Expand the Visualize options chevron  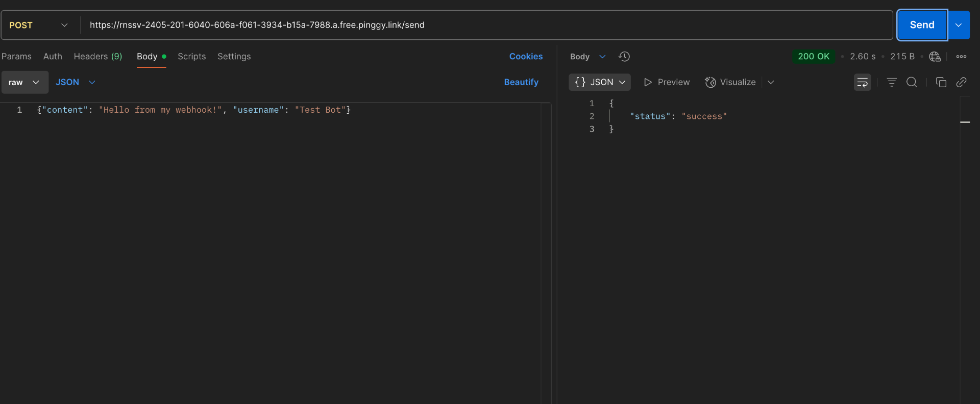[771, 82]
